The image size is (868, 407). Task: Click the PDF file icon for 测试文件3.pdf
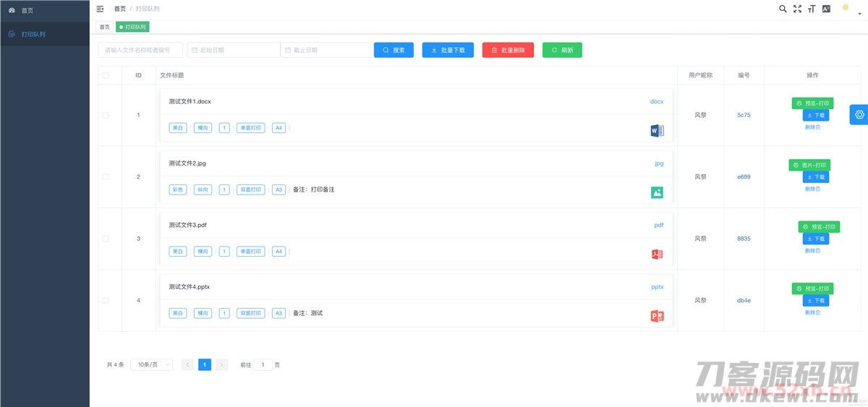tap(657, 254)
